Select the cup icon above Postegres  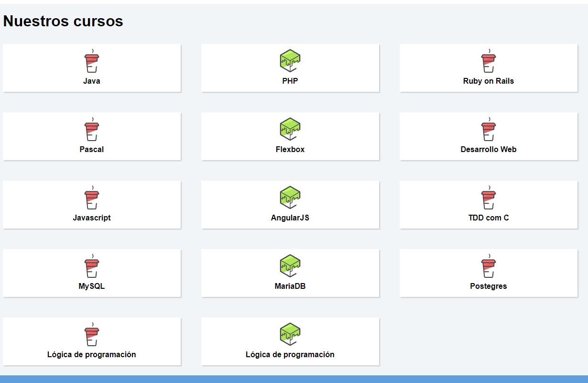click(488, 267)
